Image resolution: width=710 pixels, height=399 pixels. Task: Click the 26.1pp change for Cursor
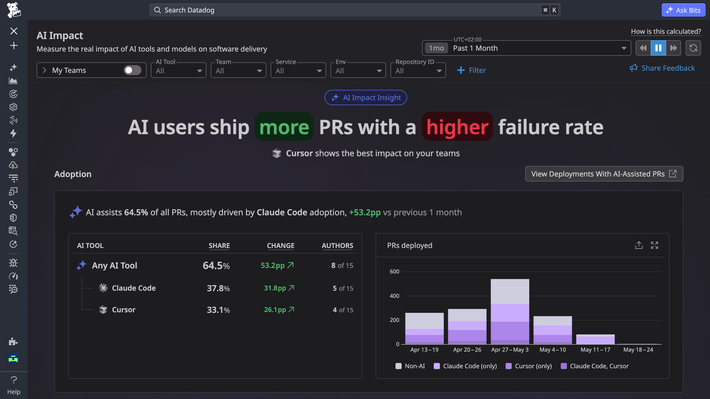point(279,310)
